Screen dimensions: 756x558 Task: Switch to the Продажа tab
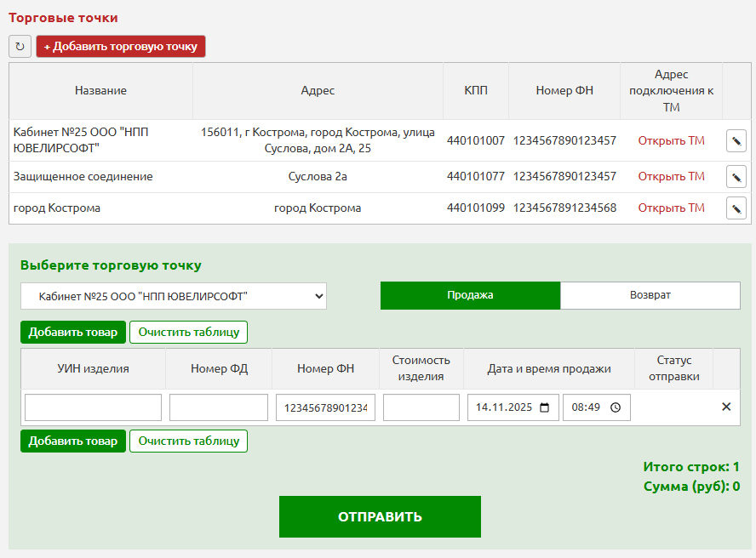[x=470, y=295]
